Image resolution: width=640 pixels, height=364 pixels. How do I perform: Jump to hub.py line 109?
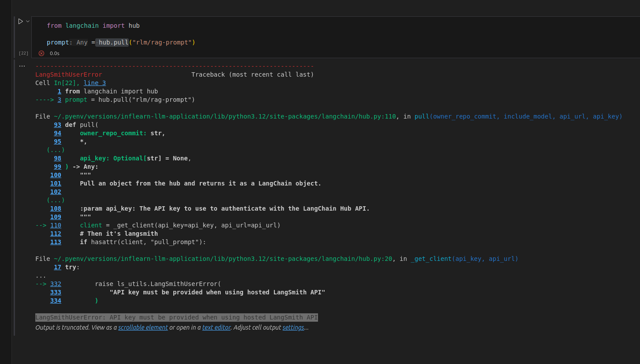[x=56, y=217]
